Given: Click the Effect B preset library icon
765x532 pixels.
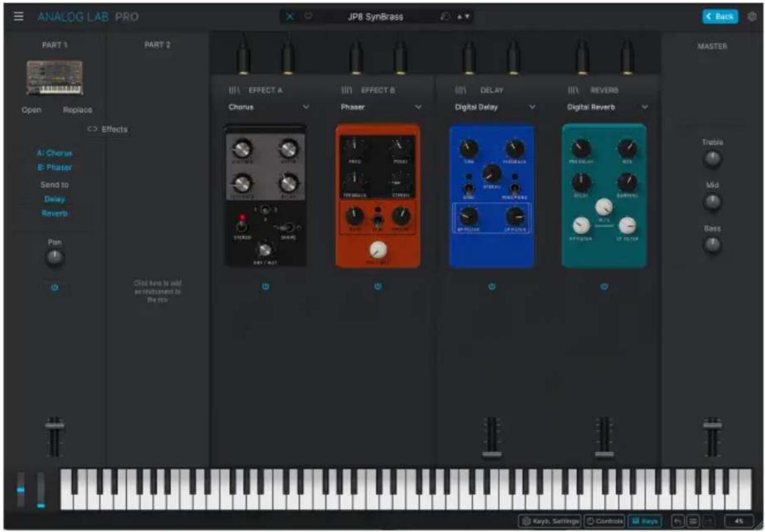Looking at the screenshot, I should point(347,90).
